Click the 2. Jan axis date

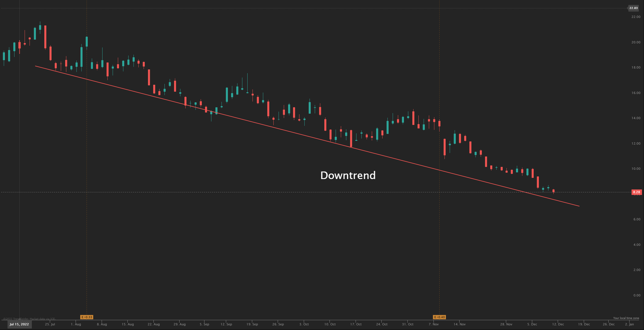click(630, 324)
